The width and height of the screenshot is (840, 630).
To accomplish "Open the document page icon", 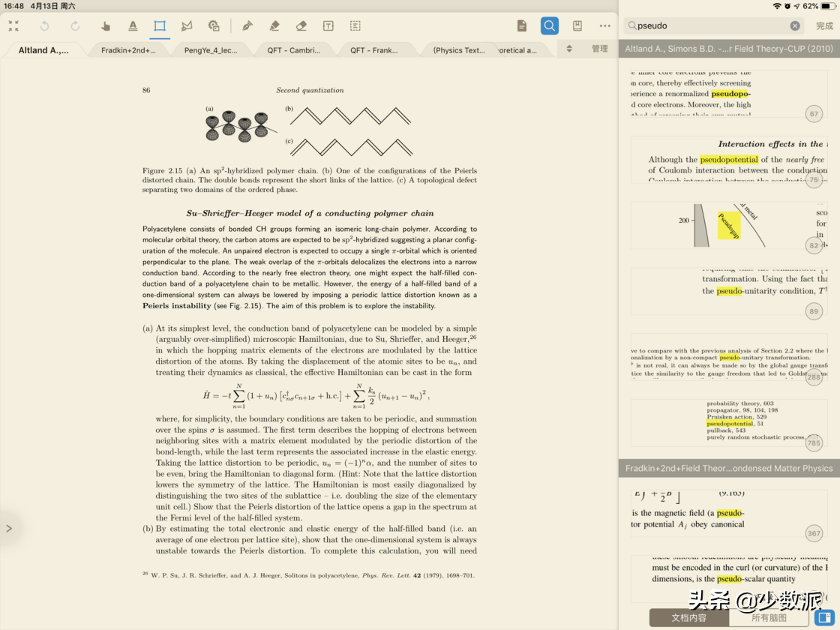I will click(522, 25).
